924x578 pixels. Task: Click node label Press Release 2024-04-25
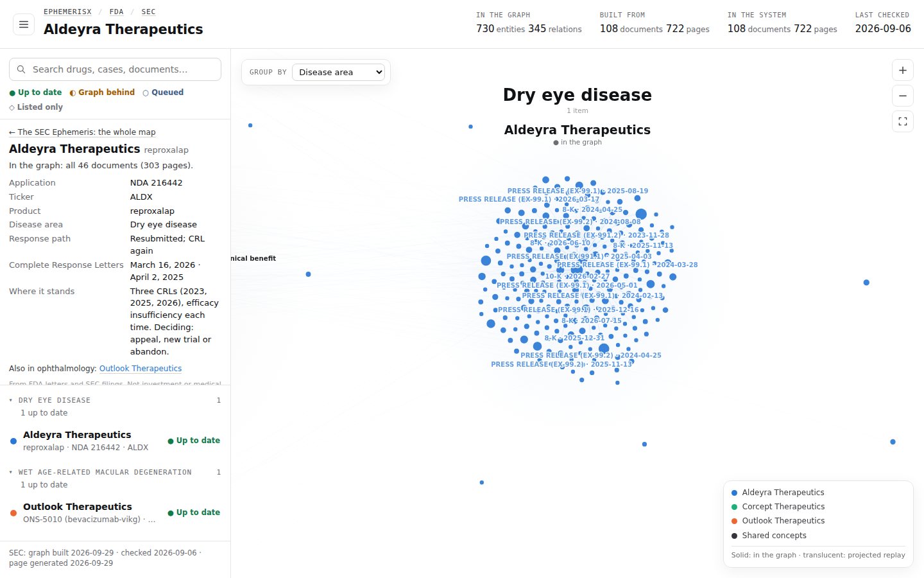tap(591, 355)
